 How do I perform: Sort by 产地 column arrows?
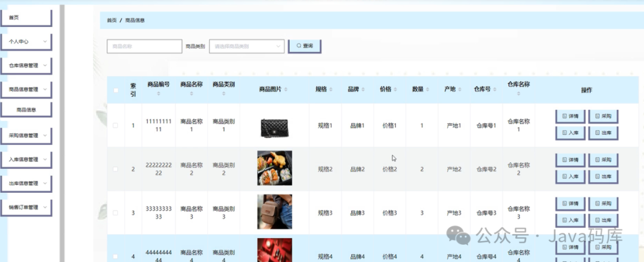click(x=460, y=90)
